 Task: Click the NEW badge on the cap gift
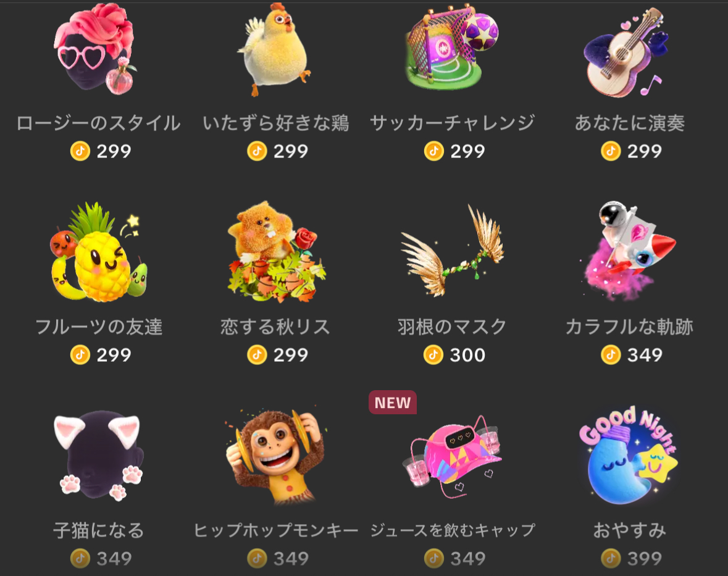pyautogui.click(x=392, y=403)
